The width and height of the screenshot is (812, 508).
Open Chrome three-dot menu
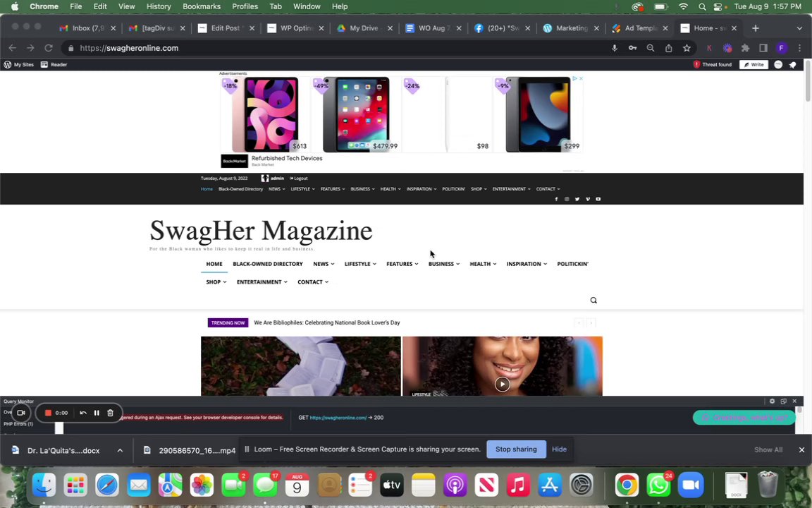click(799, 48)
